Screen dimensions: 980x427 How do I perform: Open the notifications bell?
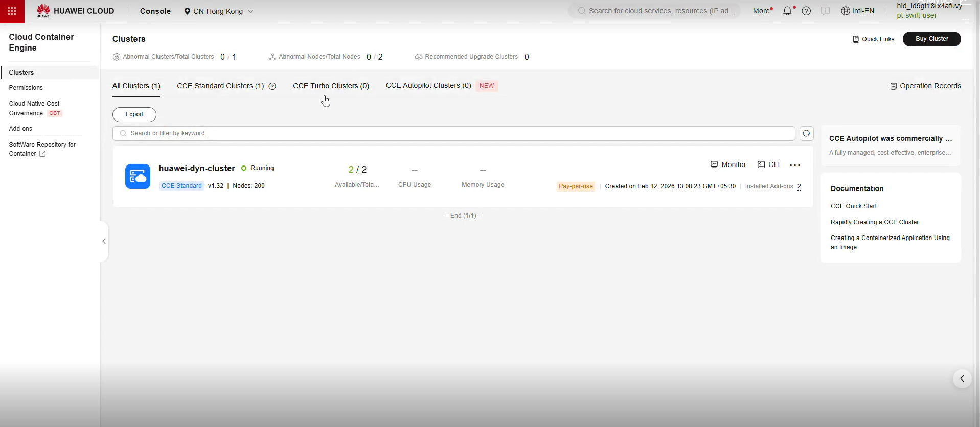[788, 11]
